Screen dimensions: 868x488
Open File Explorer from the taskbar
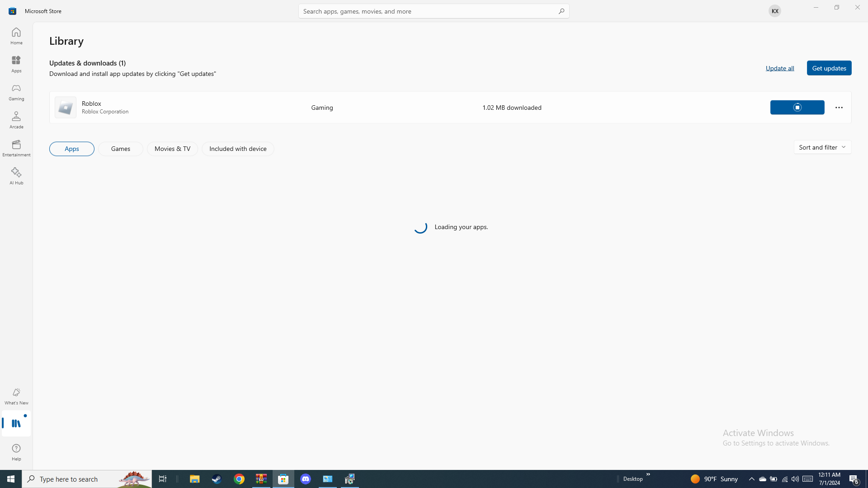[x=194, y=479]
